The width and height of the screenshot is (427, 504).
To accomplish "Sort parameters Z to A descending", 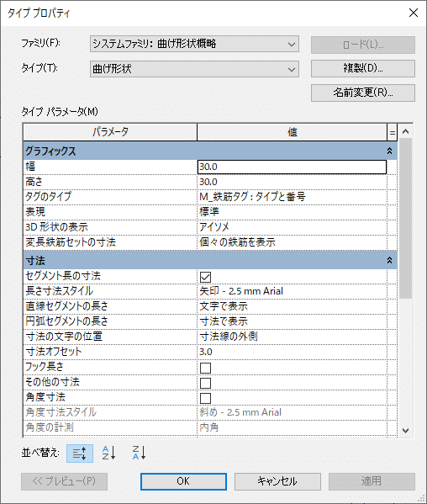I will [x=139, y=453].
